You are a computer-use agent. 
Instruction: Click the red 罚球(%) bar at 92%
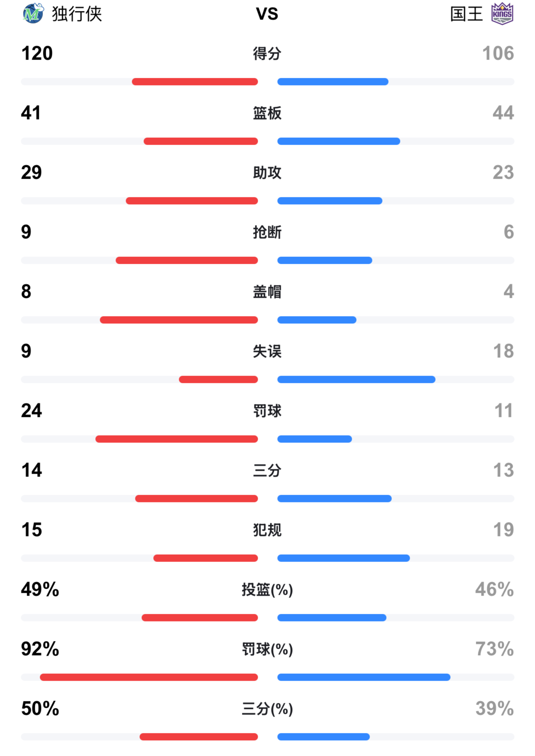(149, 677)
